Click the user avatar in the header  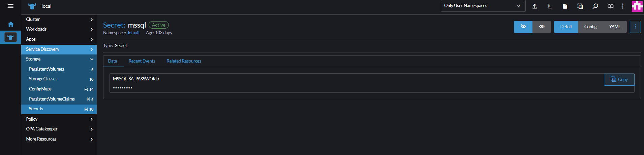(x=637, y=6)
